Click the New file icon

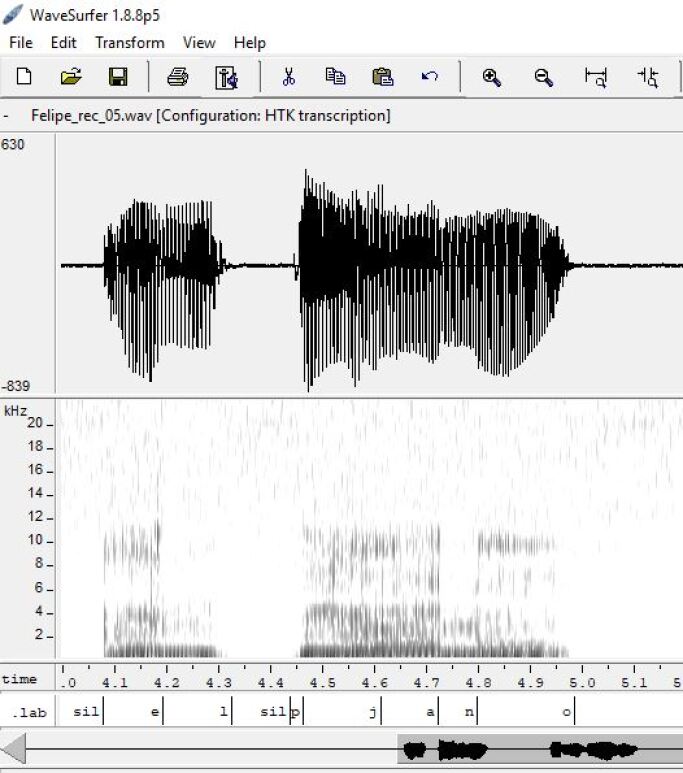click(24, 77)
